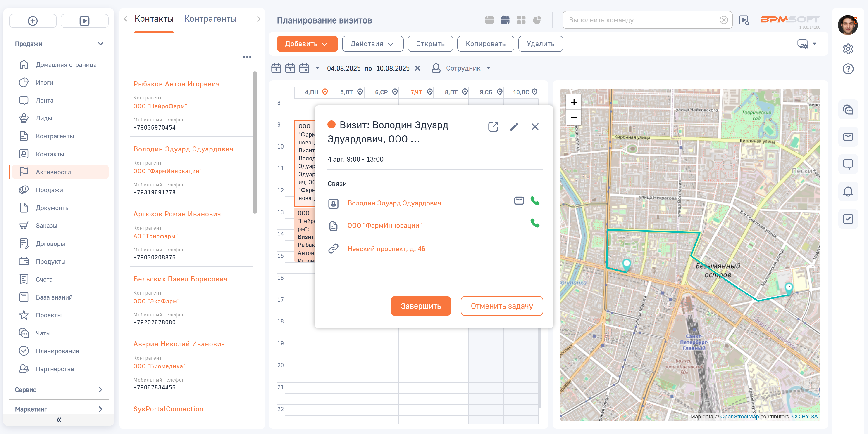The height and width of the screenshot is (434, 868).
Task: Expand the Добавить dropdown button
Action: click(x=307, y=44)
